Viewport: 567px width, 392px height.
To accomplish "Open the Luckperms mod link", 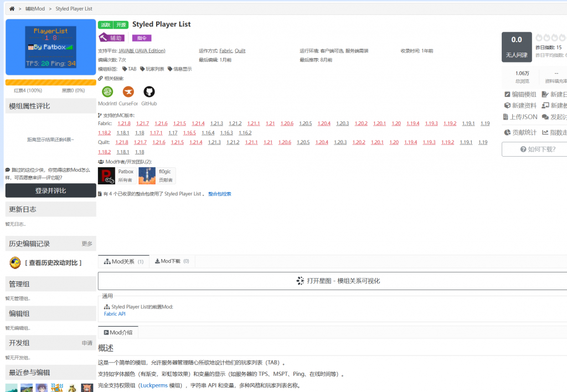I will tap(154, 385).
